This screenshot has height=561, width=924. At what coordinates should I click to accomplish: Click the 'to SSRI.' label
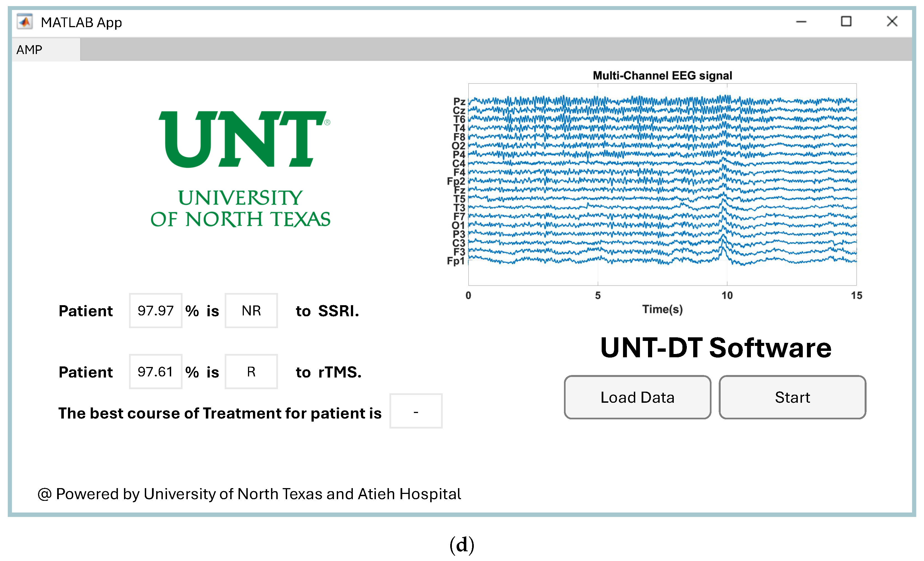[x=327, y=311]
